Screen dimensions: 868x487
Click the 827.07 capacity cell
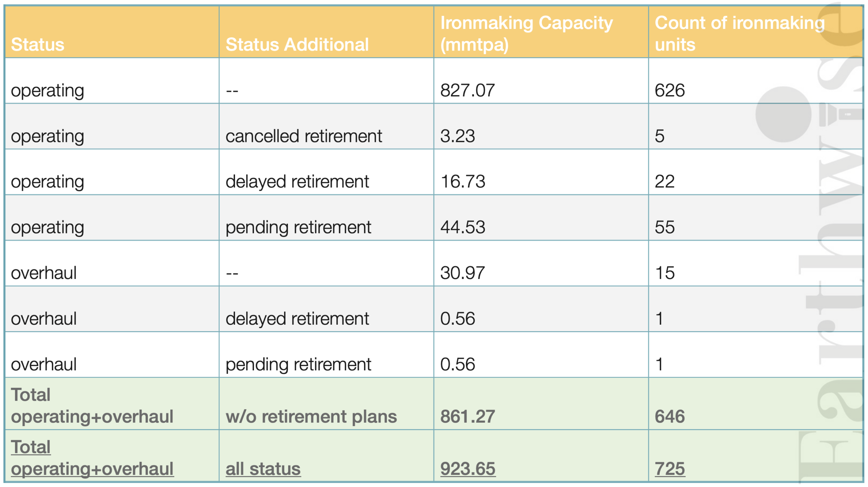(541, 81)
